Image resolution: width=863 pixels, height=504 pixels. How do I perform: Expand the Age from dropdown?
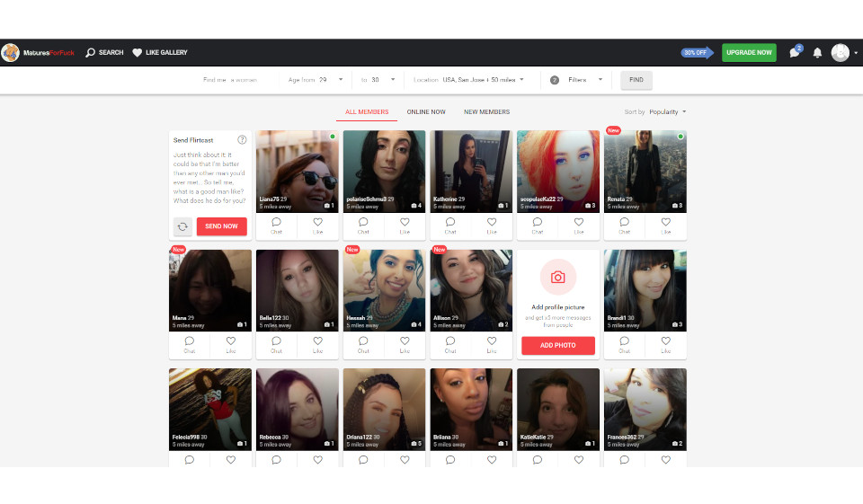click(316, 80)
